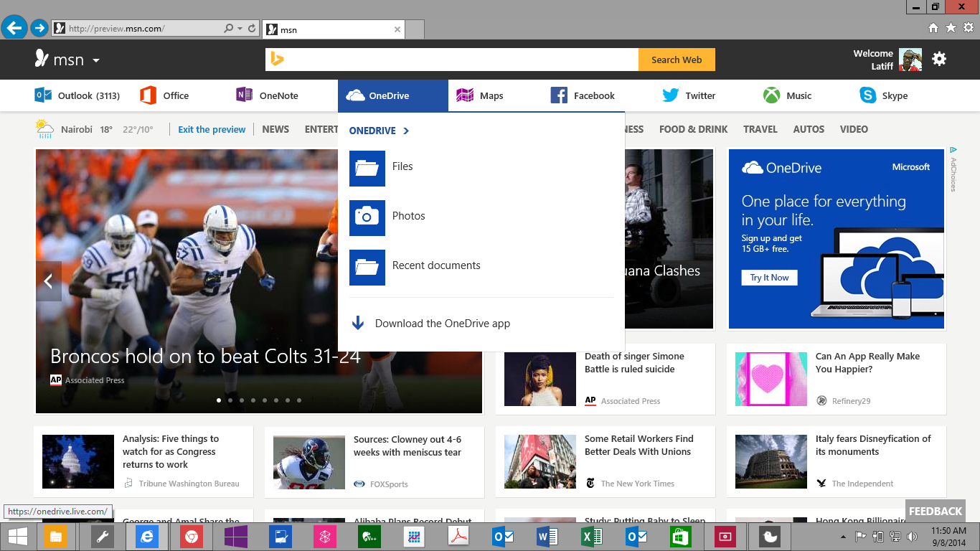
Task: Open the AUTOS section
Action: pos(809,129)
